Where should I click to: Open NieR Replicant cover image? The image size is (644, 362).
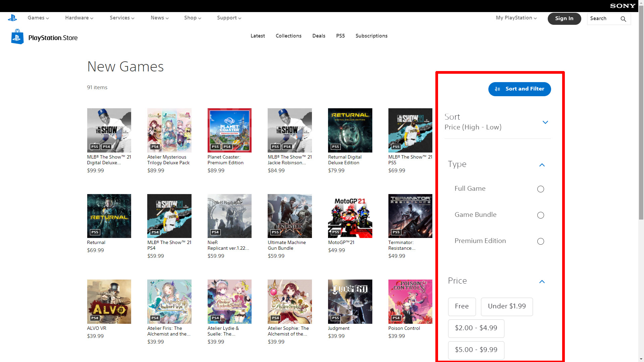(x=229, y=216)
